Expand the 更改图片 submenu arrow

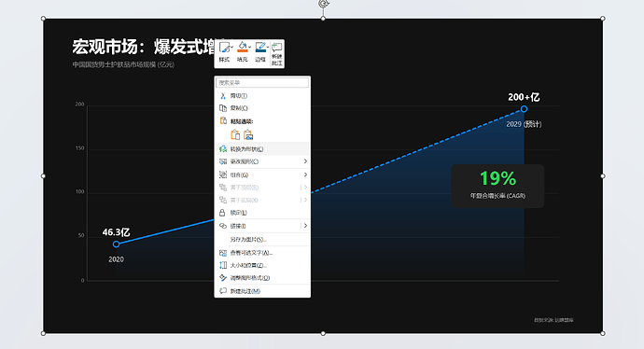click(305, 161)
